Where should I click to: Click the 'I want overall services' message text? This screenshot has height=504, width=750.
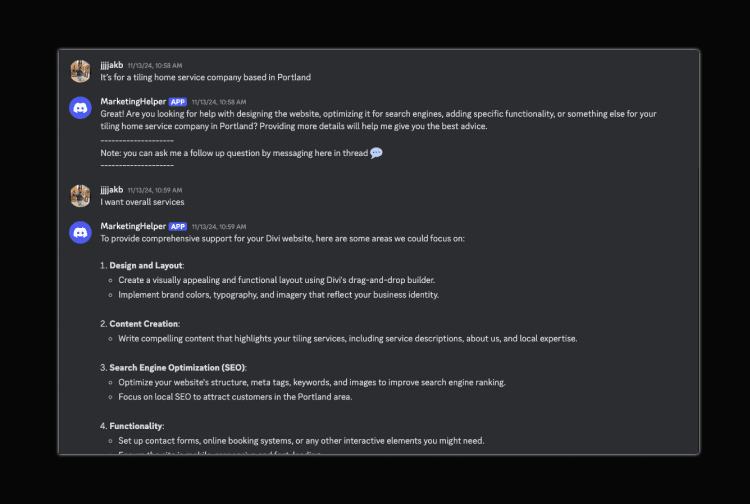[x=142, y=202]
